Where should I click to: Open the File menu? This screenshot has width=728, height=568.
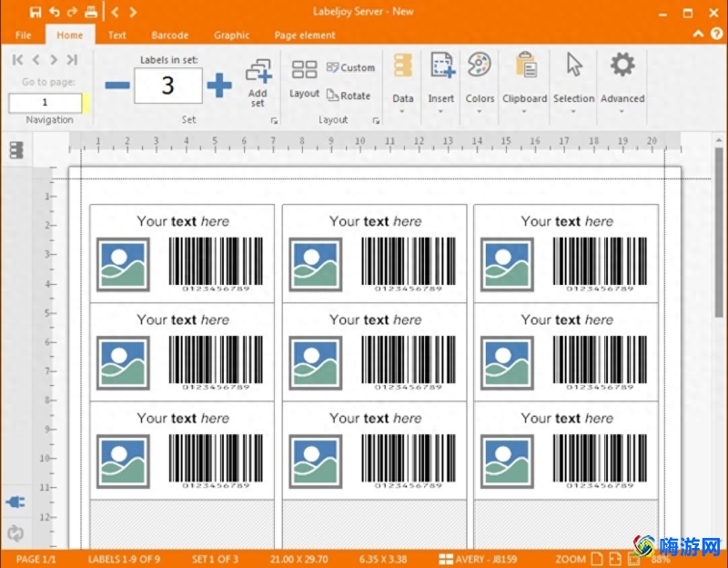(24, 35)
